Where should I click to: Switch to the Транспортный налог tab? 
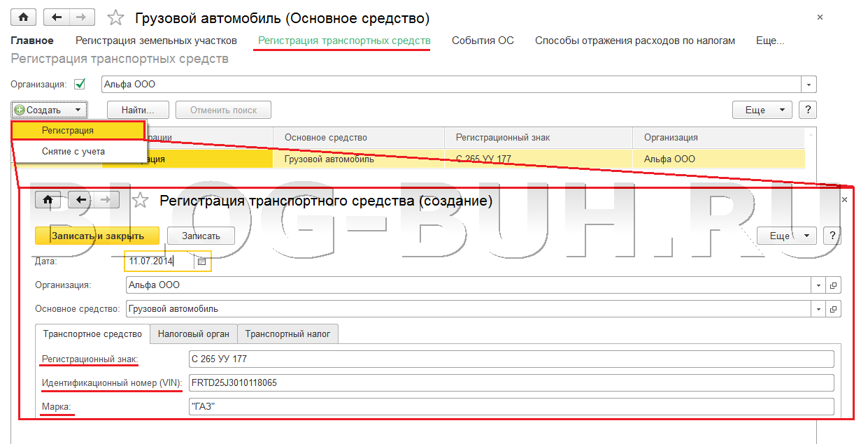click(288, 334)
